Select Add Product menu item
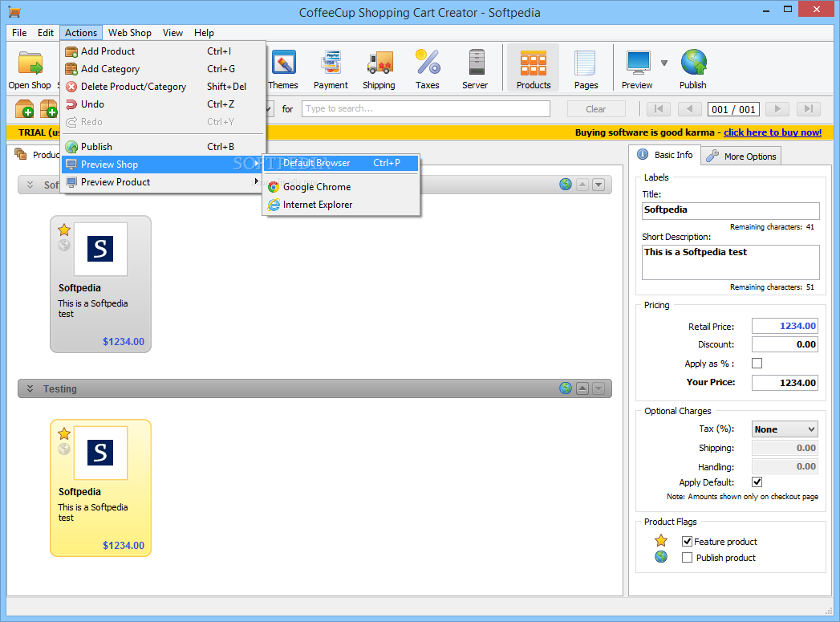The image size is (840, 622). 162,51
